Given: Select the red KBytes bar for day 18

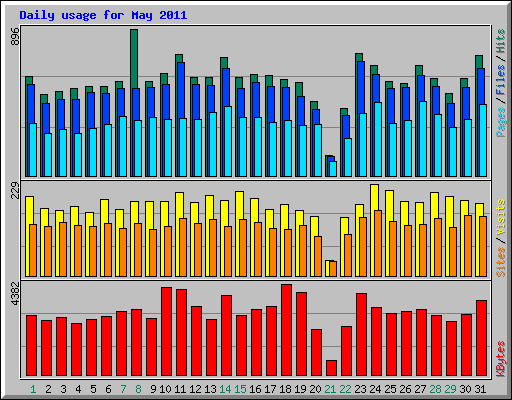Looking at the screenshot, I should tap(286, 330).
